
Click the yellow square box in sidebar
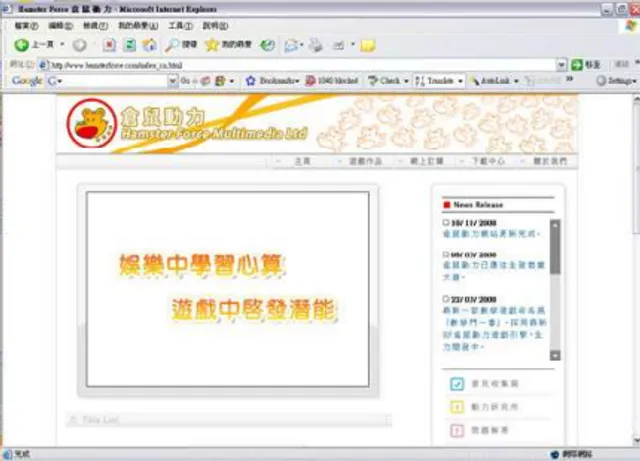tap(457, 407)
